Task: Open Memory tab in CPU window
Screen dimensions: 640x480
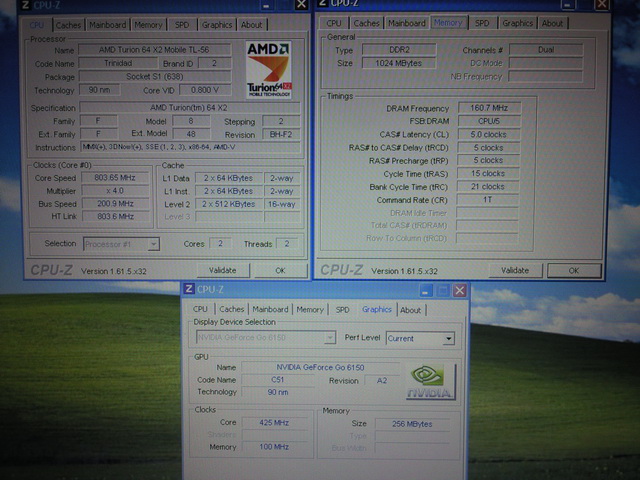Action: coord(148,25)
